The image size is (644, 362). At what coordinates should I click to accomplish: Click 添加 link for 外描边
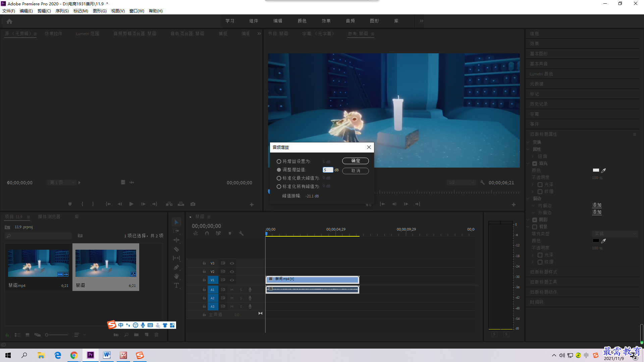(597, 212)
